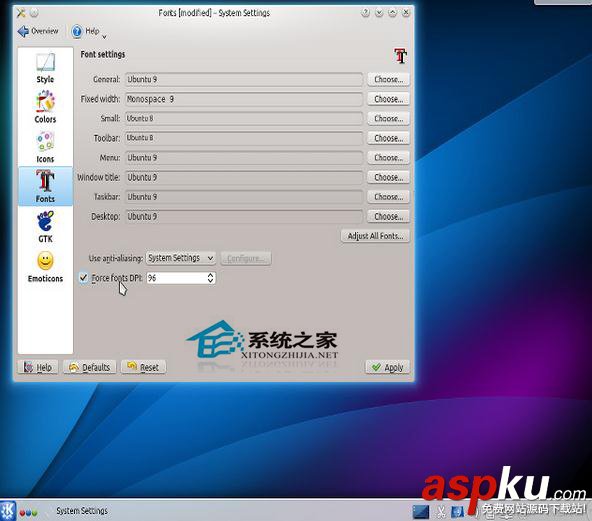Open the GTK settings category
This screenshot has width=592, height=521.
45,227
